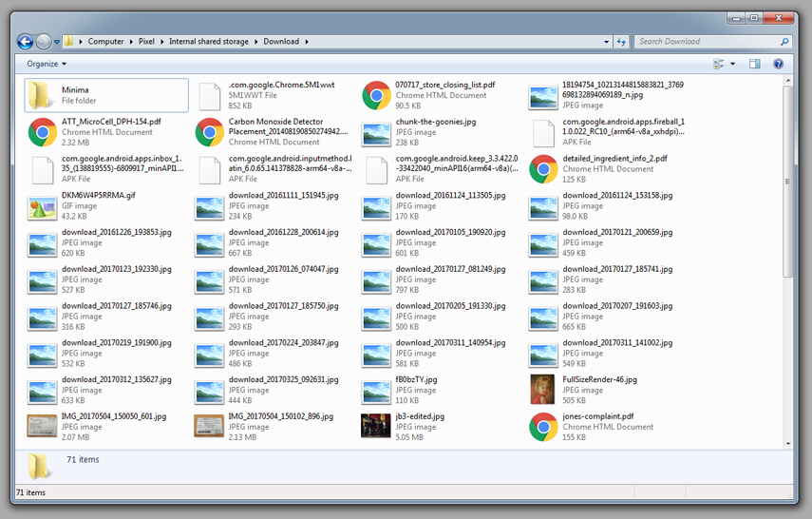Select 18194754_10213144815883821 JPEG icon
The height and width of the screenshot is (519, 812).
click(x=543, y=98)
